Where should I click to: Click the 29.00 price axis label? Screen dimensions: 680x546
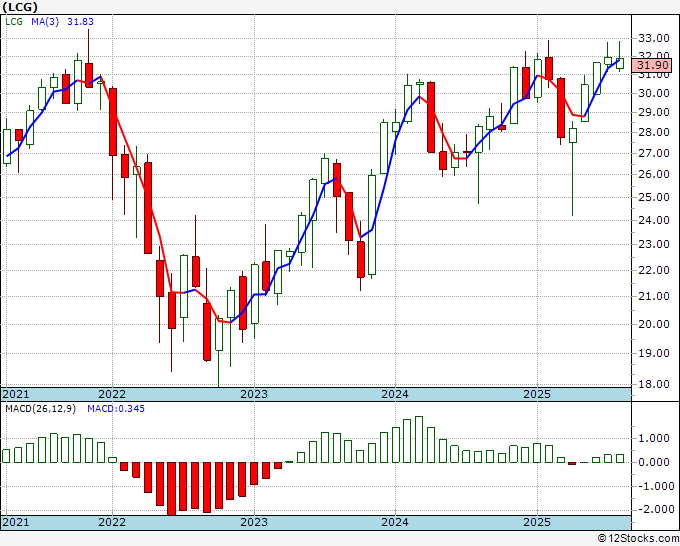pyautogui.click(x=654, y=112)
